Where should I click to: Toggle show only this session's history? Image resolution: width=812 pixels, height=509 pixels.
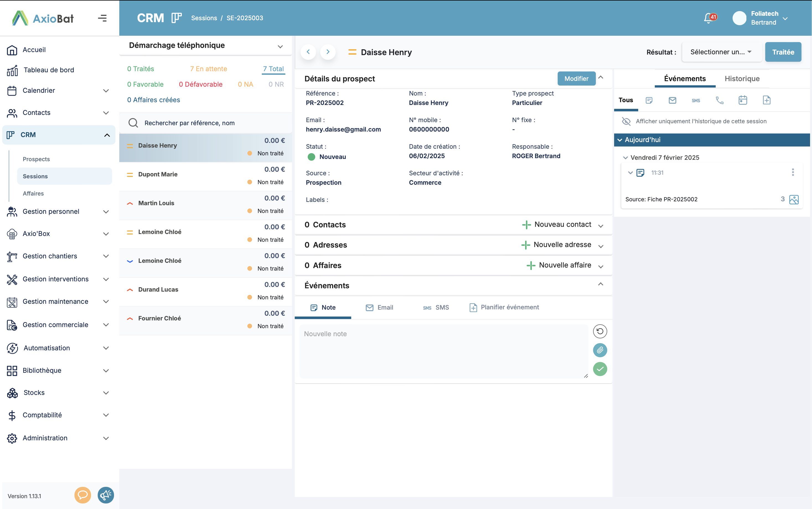coord(626,121)
